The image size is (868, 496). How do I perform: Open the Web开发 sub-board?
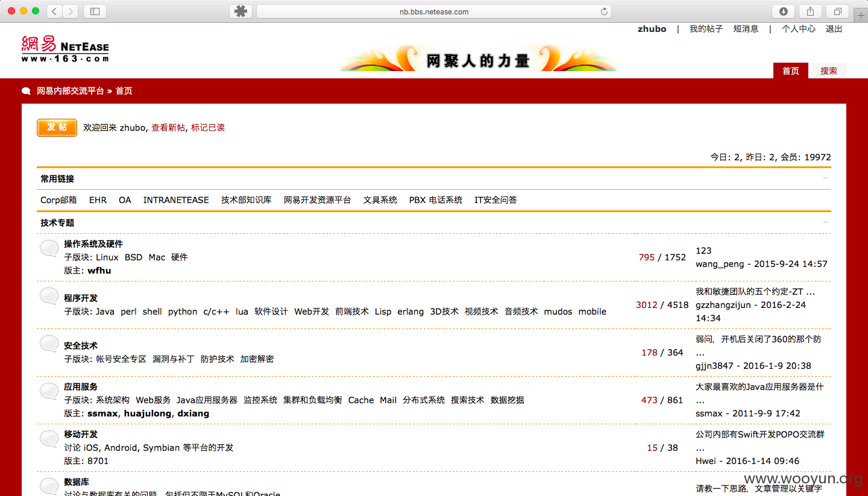tap(312, 312)
